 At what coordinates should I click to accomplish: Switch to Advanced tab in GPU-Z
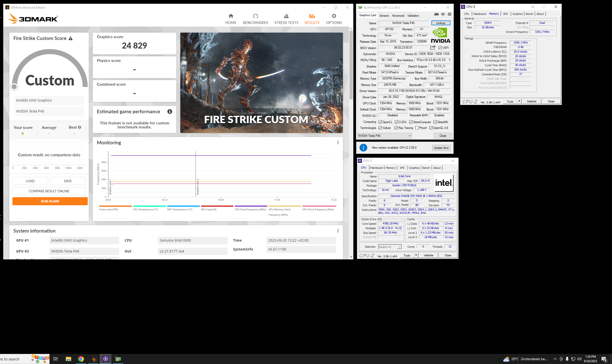coord(398,16)
